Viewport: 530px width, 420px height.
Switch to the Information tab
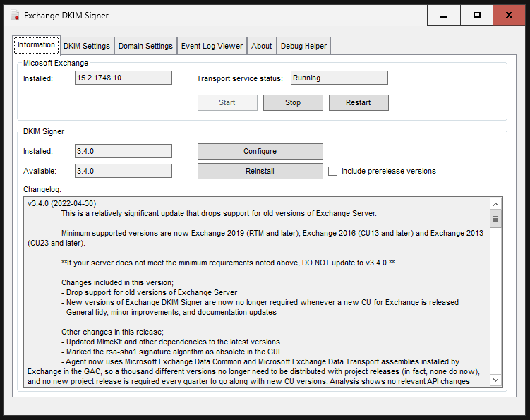coord(37,45)
